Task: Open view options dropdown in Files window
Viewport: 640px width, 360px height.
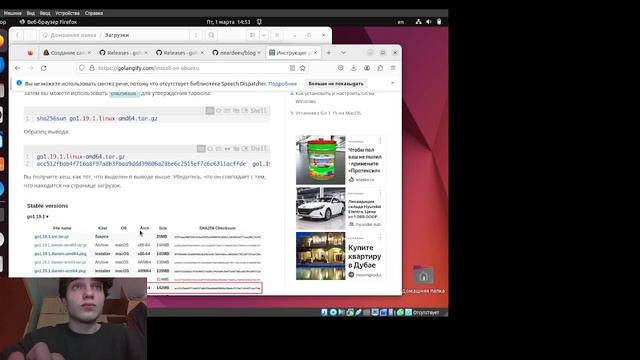Action: (x=264, y=36)
